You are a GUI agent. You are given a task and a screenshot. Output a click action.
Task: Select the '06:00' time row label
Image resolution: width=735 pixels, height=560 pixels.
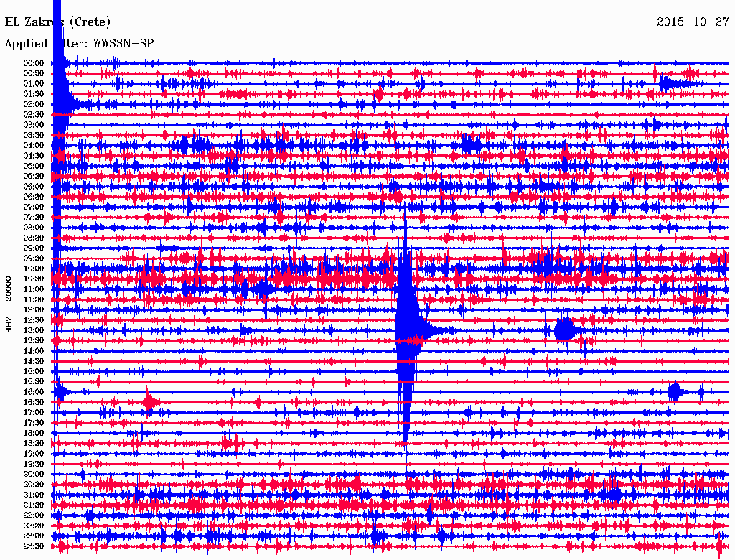(x=34, y=187)
